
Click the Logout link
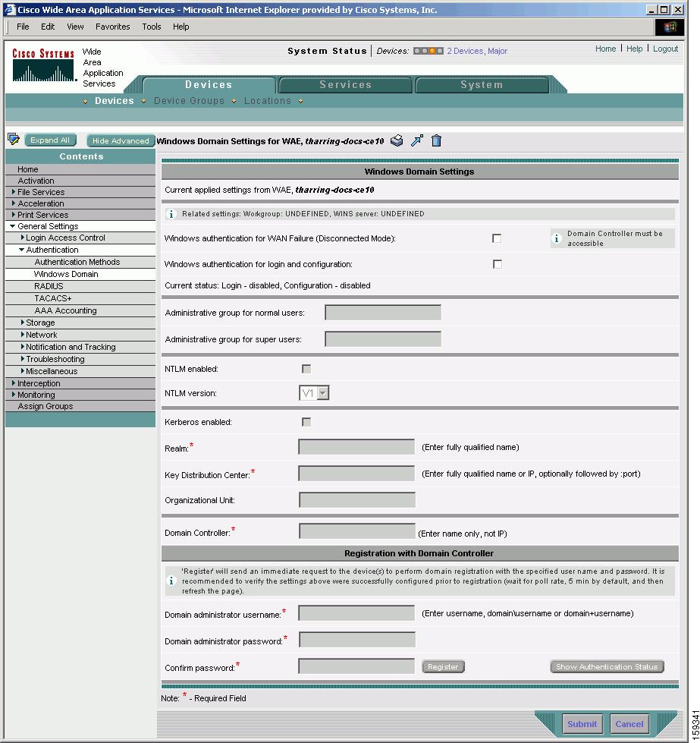coord(665,49)
